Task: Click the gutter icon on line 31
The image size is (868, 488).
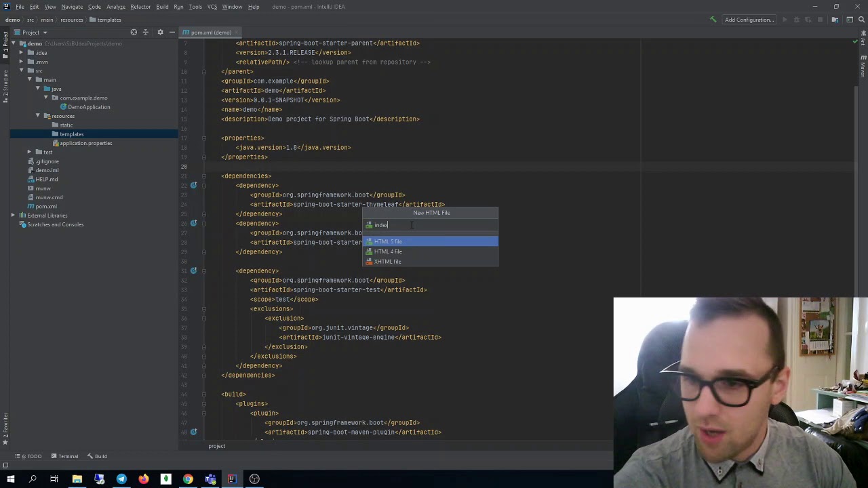Action: click(193, 270)
